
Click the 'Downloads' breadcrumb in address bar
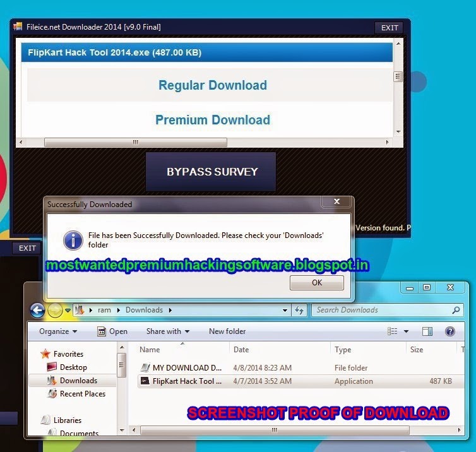click(x=144, y=310)
